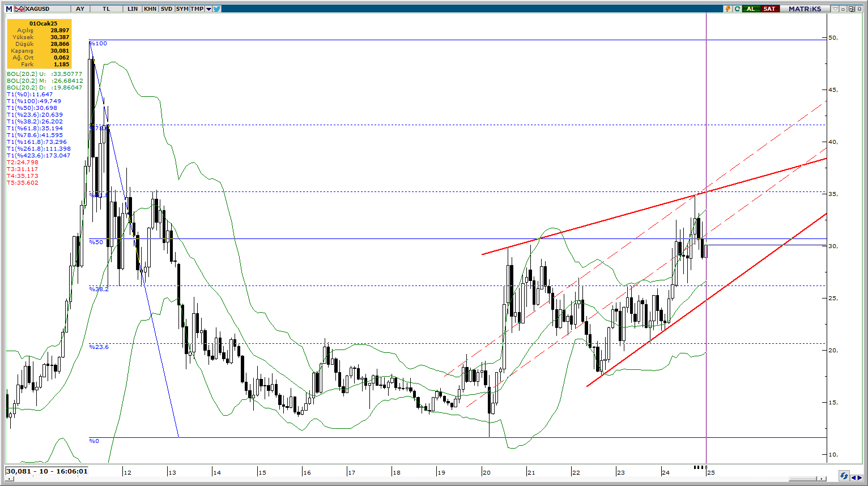
Task: Click the red T2:24,798 label
Action: click(23, 163)
